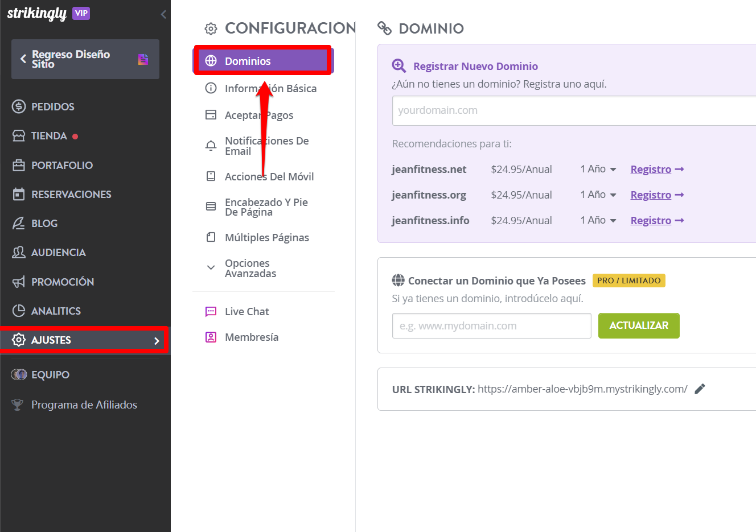
Task: Click the Programa de Afiliados trophy icon
Action: pos(18,405)
